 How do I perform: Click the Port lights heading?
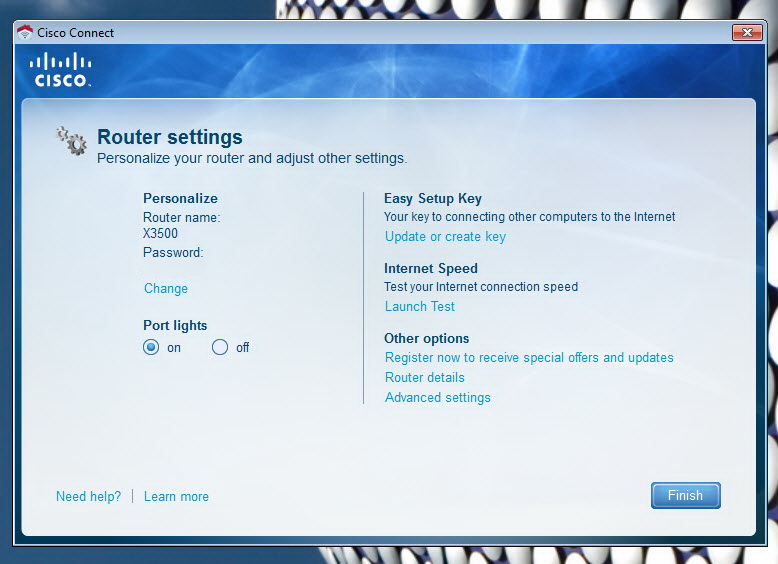(175, 325)
